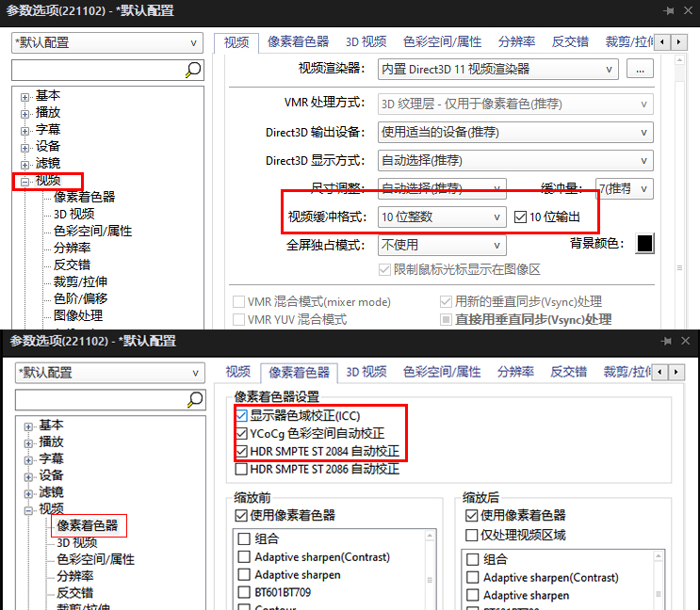The image size is (700, 610).
Task: Close the lower preferences dialog
Action: 688,339
